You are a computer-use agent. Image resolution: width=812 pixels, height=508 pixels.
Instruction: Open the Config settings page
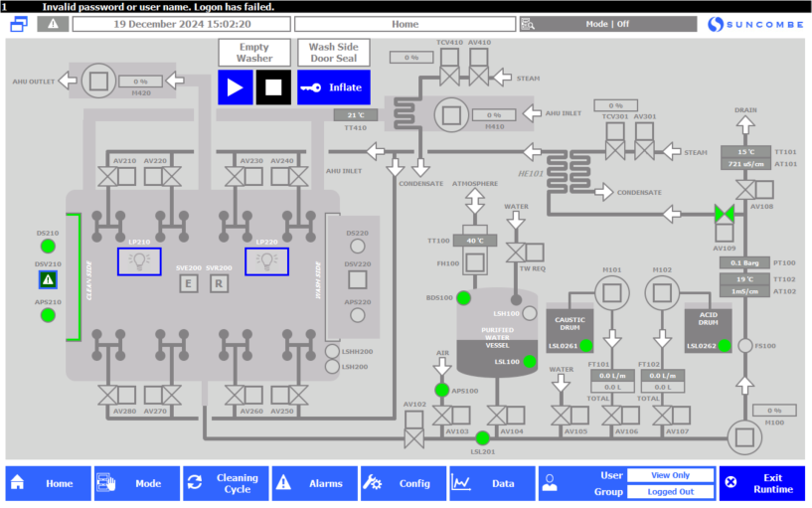(x=402, y=483)
